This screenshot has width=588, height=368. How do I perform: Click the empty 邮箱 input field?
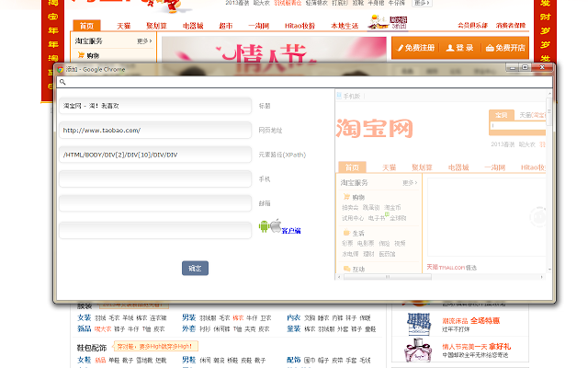155,203
